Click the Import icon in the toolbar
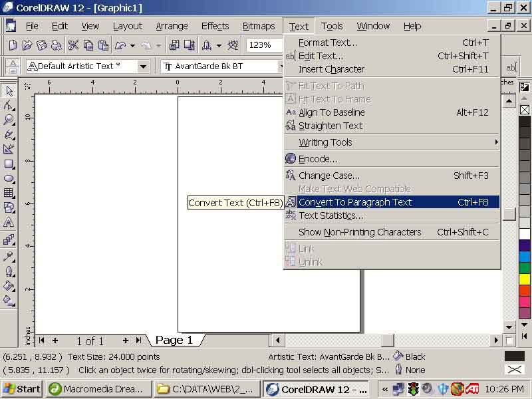The height and width of the screenshot is (399, 532). pyautogui.click(x=174, y=45)
